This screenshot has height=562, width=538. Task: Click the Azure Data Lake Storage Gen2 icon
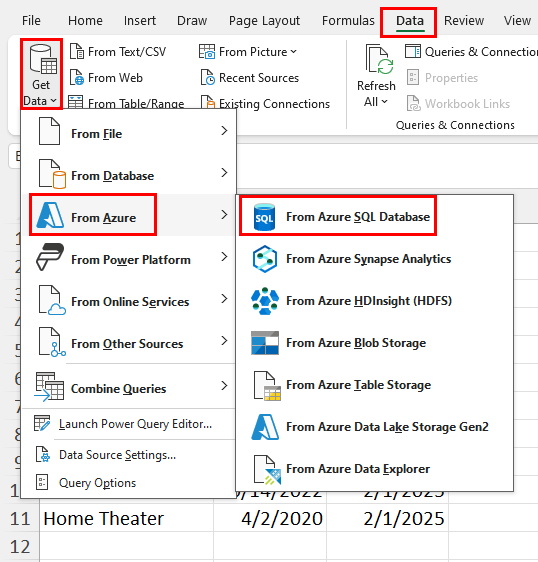pos(265,427)
